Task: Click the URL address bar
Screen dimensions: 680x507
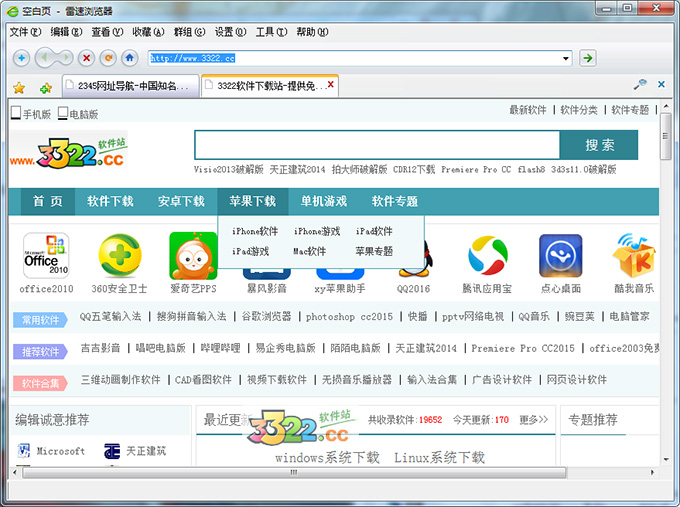Action: point(355,58)
